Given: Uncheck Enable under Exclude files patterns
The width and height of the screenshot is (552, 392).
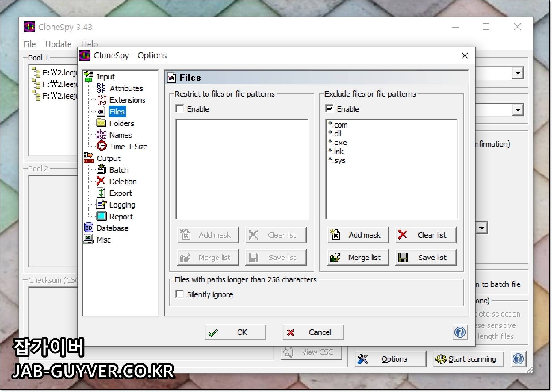Looking at the screenshot, I should point(329,109).
